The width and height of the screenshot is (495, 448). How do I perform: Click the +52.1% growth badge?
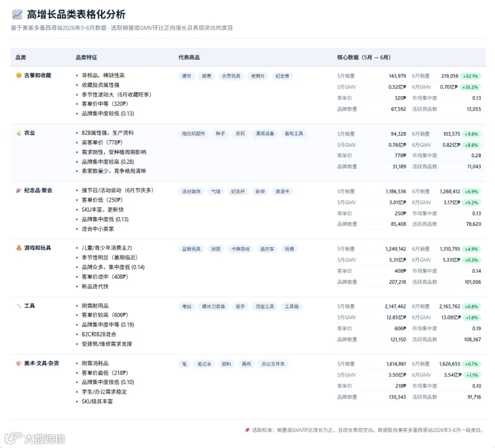point(470,76)
